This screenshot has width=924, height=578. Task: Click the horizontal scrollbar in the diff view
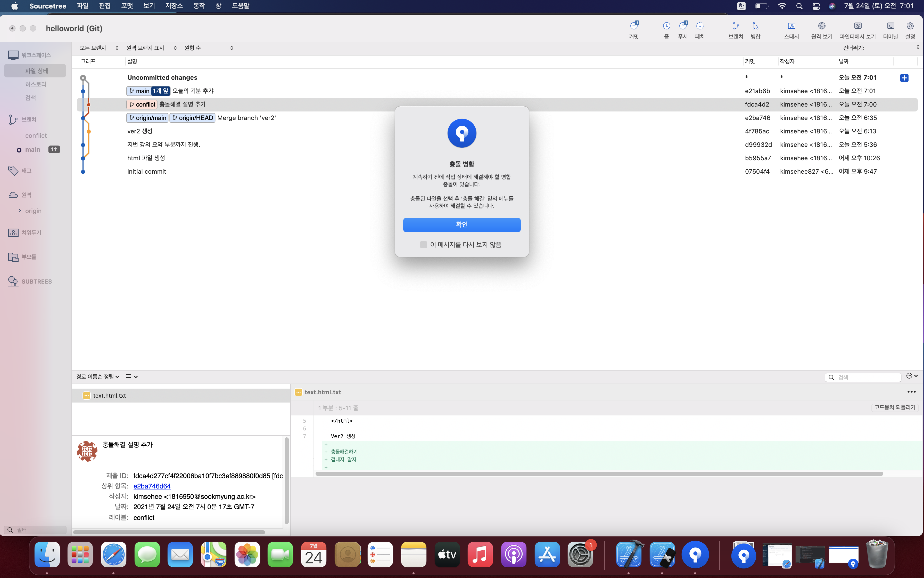coord(599,474)
